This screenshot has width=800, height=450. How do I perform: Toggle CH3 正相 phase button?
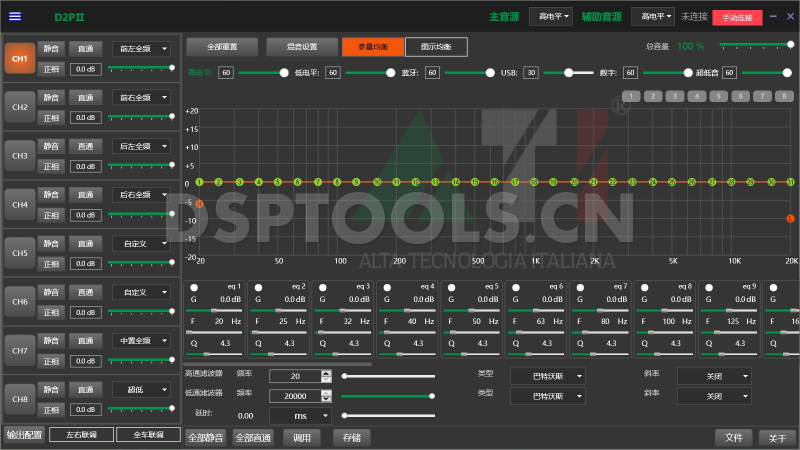point(51,166)
